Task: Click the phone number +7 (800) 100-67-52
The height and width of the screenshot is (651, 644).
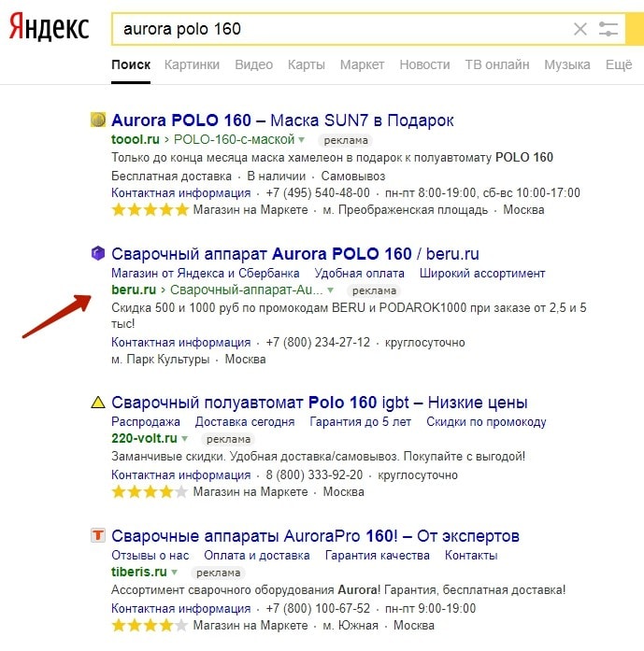Action: point(318,609)
